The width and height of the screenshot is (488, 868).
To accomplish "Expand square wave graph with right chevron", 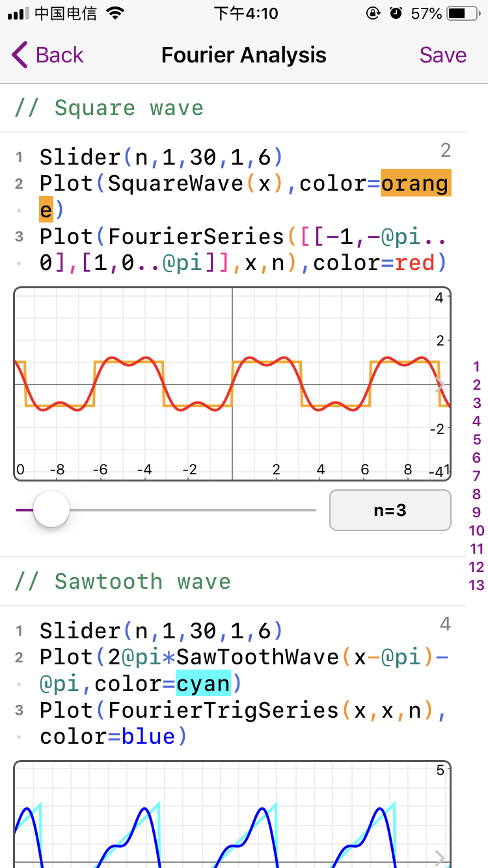I will [440, 385].
